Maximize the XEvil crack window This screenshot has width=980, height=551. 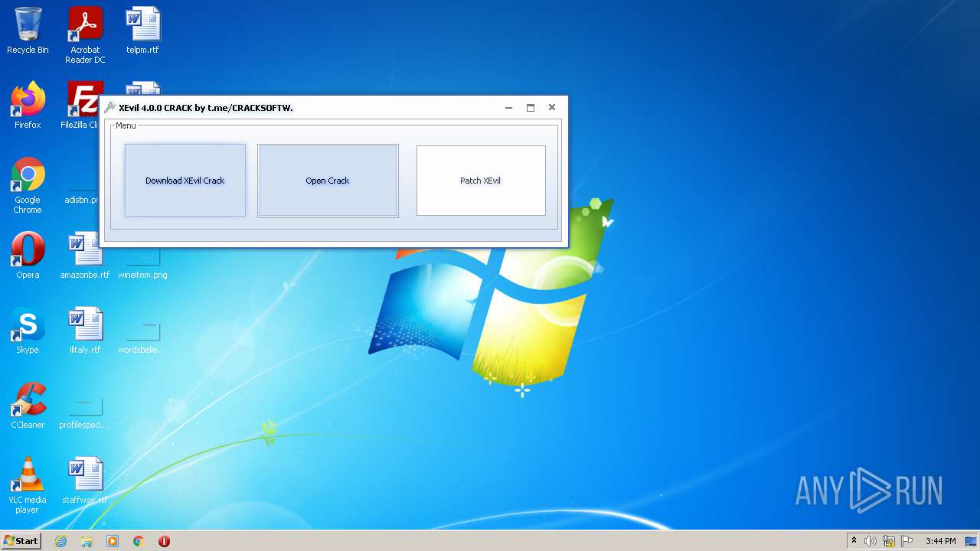(x=530, y=108)
